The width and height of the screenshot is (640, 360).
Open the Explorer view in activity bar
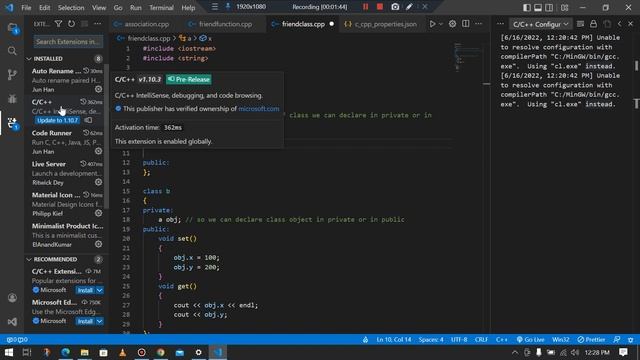pos(12,29)
